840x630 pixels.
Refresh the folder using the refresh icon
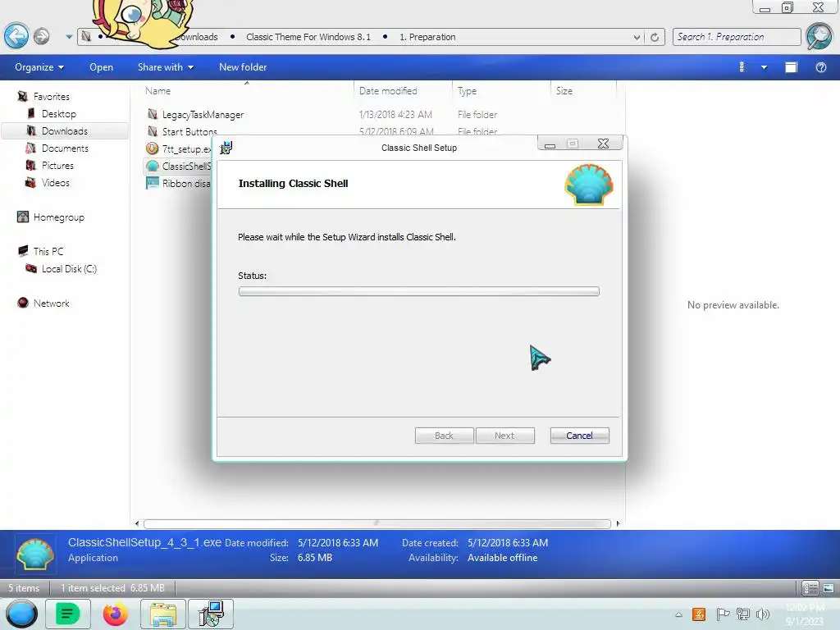point(655,37)
